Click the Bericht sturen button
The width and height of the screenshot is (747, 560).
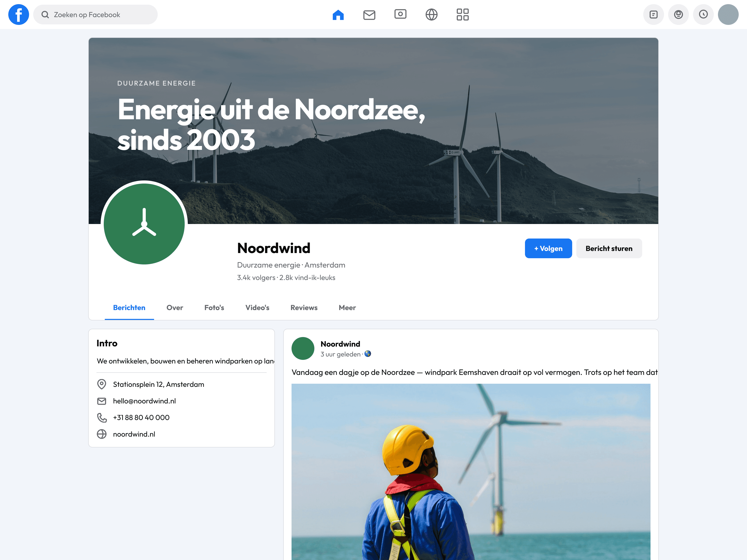coord(609,248)
